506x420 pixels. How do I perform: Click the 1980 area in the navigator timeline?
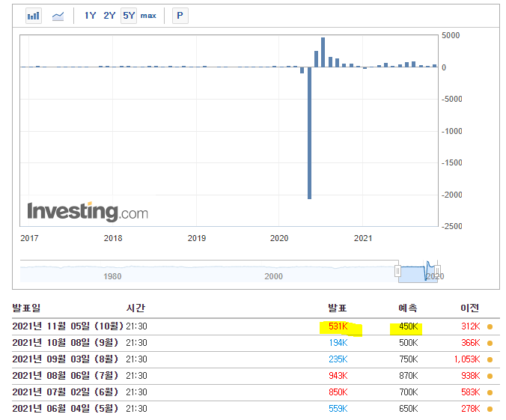(112, 276)
